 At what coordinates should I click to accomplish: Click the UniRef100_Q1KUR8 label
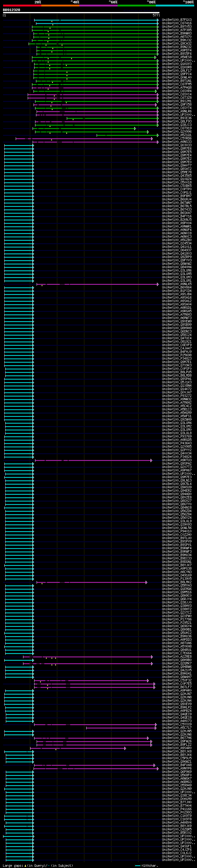click(x=177, y=67)
